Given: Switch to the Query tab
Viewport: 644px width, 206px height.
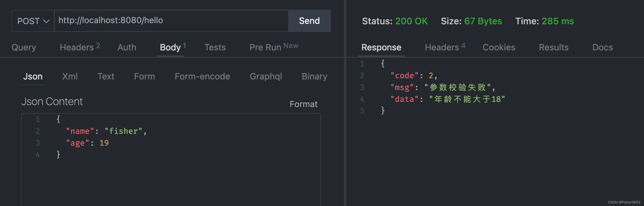Looking at the screenshot, I should (x=24, y=47).
